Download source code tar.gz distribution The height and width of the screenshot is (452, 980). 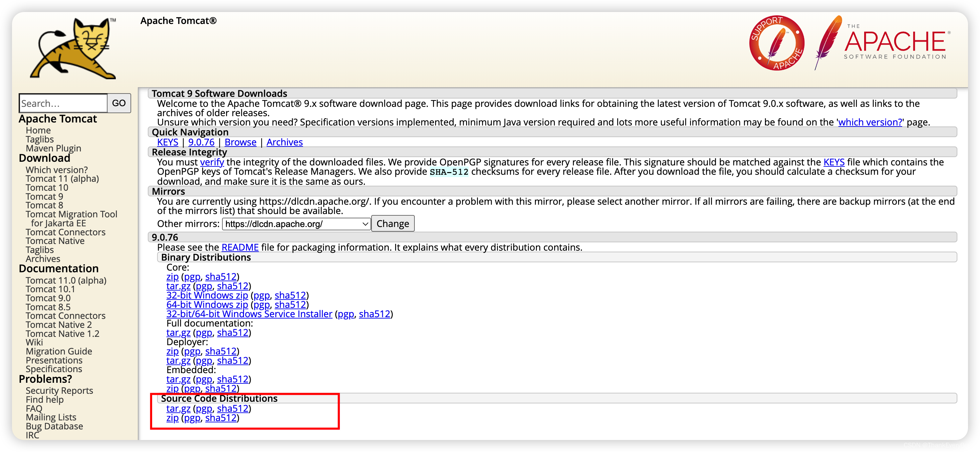click(178, 408)
